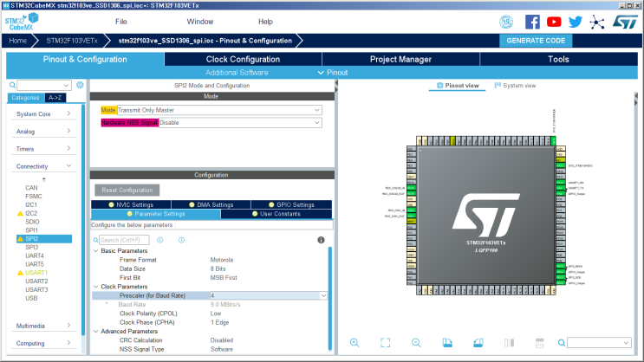The image size is (644, 362).
Task: Expand the Analog category
Action: click(43, 132)
